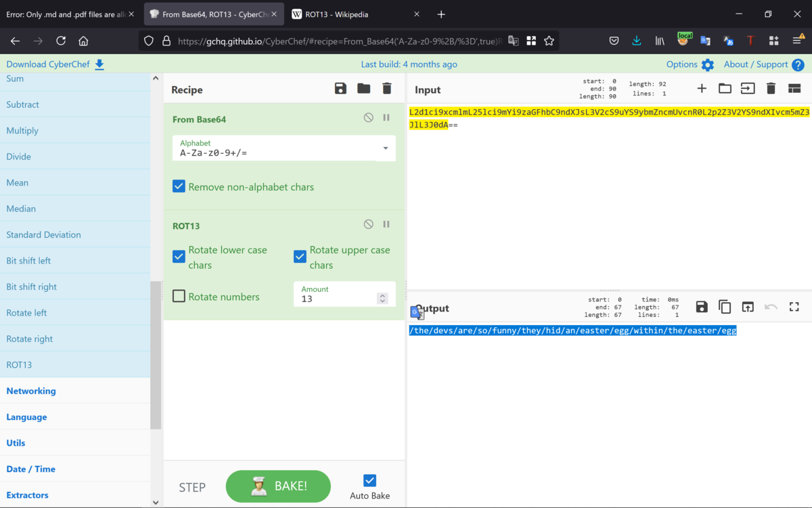The height and width of the screenshot is (508, 812).
Task: Save output to file icon
Action: (702, 308)
